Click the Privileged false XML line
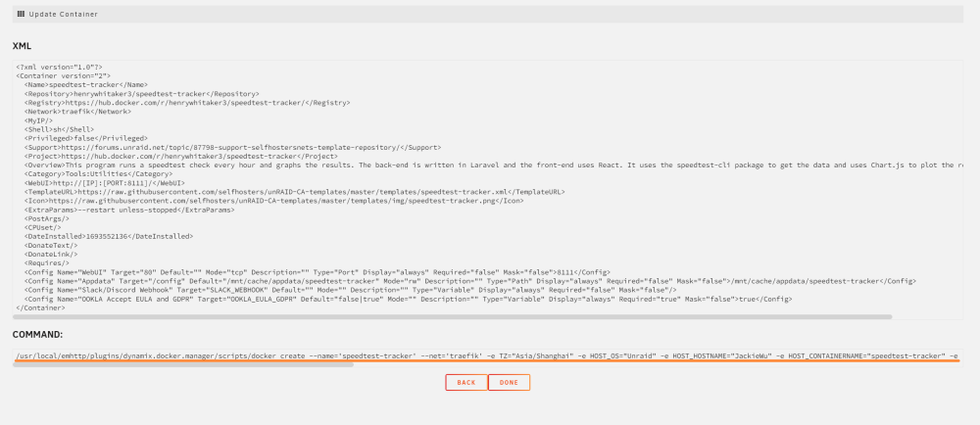The height and width of the screenshot is (425, 980). 86,138
